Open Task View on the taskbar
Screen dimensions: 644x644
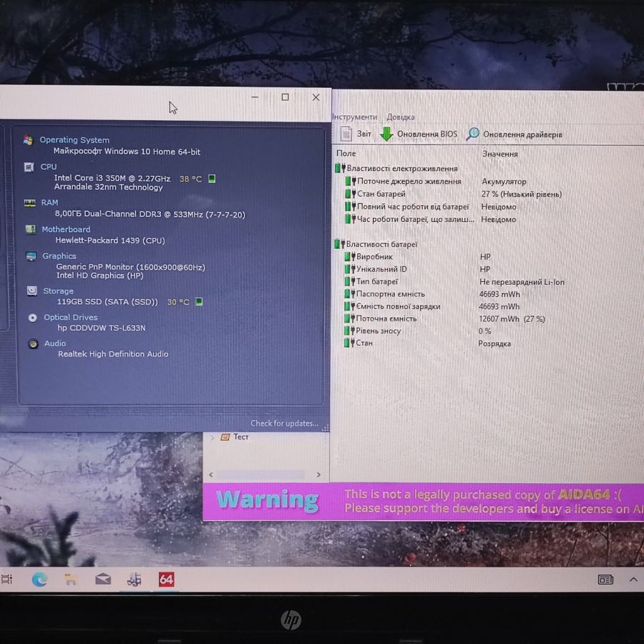coord(7,579)
